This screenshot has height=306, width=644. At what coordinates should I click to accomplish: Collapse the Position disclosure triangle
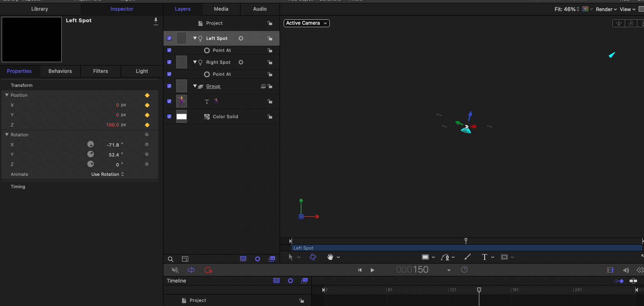tap(7, 95)
